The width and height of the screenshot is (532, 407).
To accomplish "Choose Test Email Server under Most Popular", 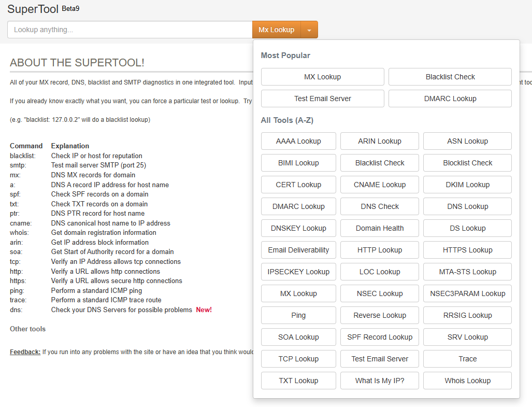I will tap(322, 99).
